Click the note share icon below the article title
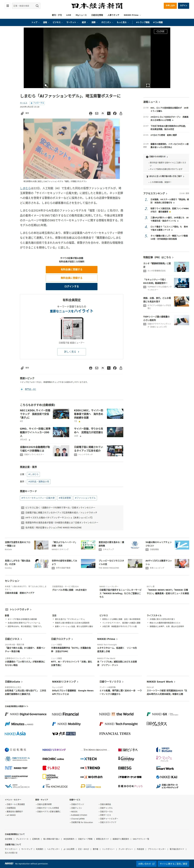 click(103, 114)
